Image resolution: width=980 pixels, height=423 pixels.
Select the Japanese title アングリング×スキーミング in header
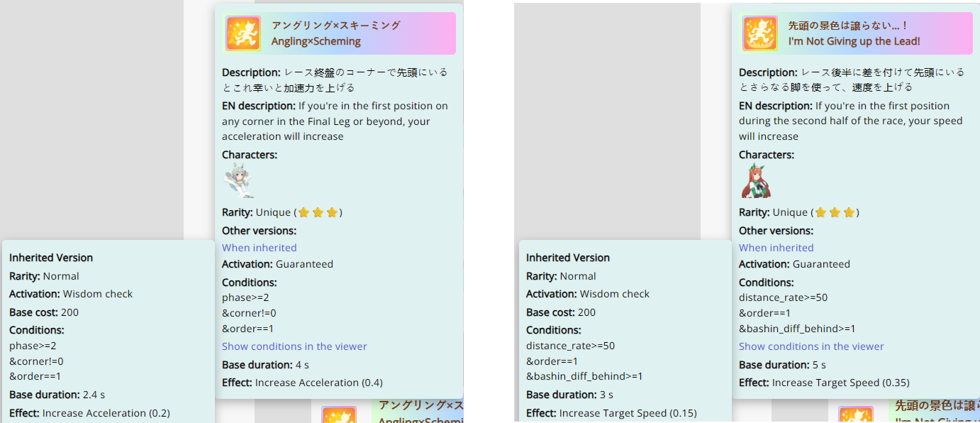(336, 26)
